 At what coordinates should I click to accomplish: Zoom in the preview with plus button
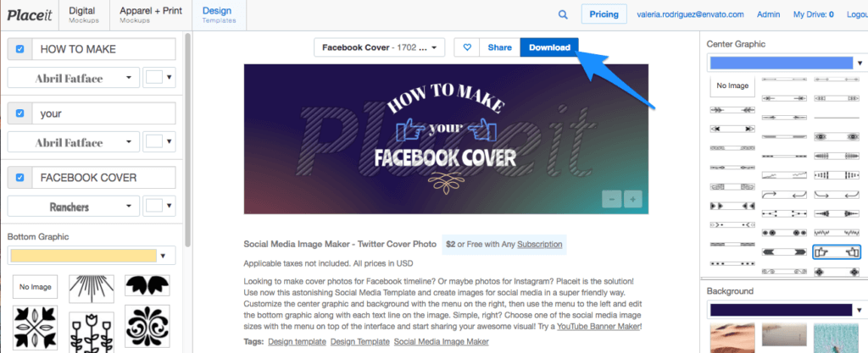pyautogui.click(x=632, y=199)
